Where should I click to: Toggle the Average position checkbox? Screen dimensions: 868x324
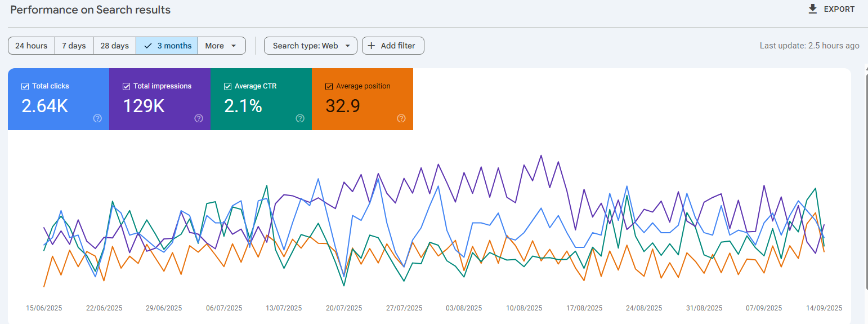tap(329, 86)
